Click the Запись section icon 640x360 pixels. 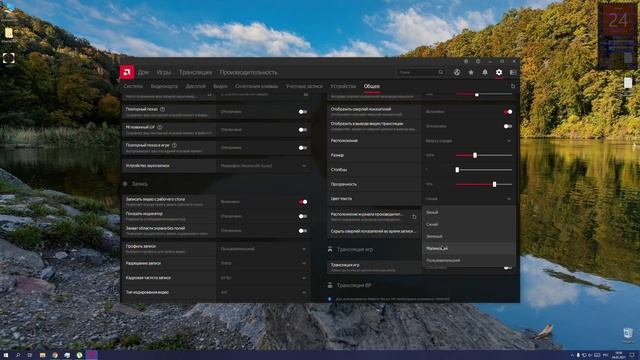click(x=125, y=184)
